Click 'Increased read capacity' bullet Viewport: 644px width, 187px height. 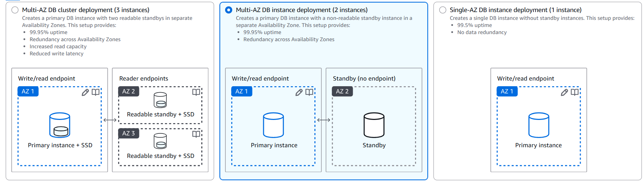pyautogui.click(x=58, y=46)
